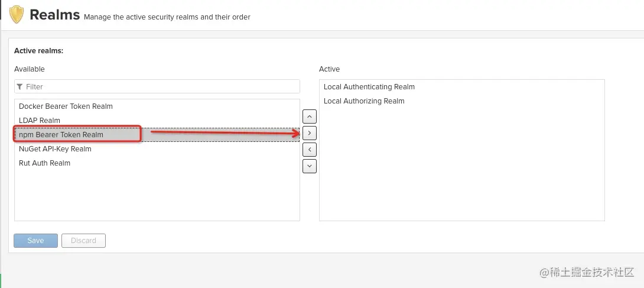This screenshot has width=644, height=288.
Task: Select Rut Auth Realm
Action: coord(157,163)
